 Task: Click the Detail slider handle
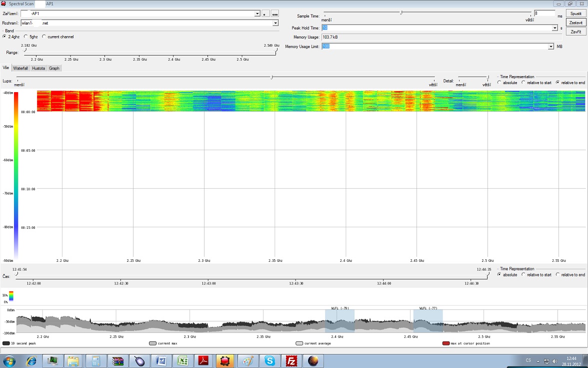pos(488,77)
